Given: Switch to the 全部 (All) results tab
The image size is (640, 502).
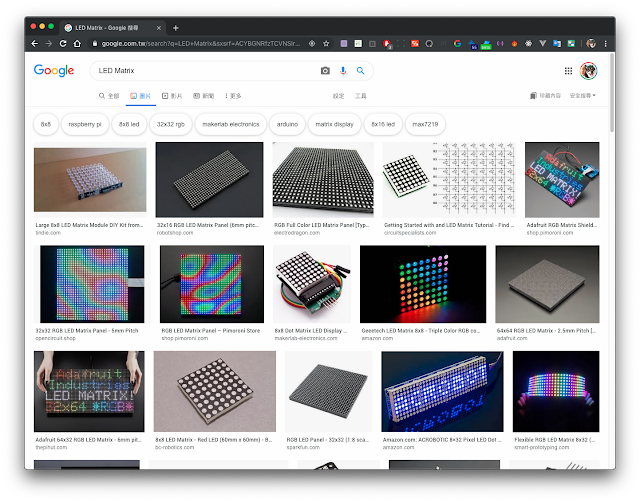Looking at the screenshot, I should click(x=109, y=96).
